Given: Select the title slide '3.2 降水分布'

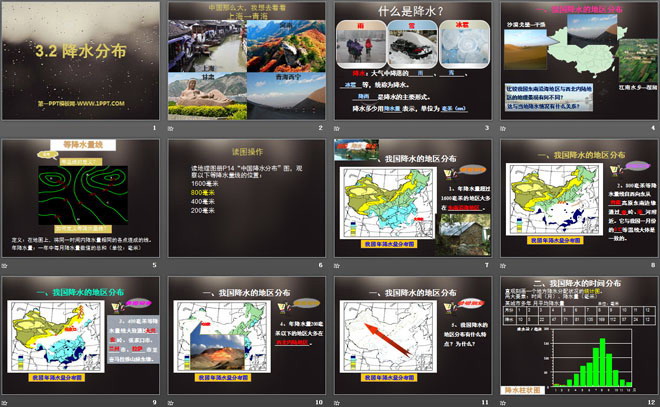Looking at the screenshot, I should point(81,61).
